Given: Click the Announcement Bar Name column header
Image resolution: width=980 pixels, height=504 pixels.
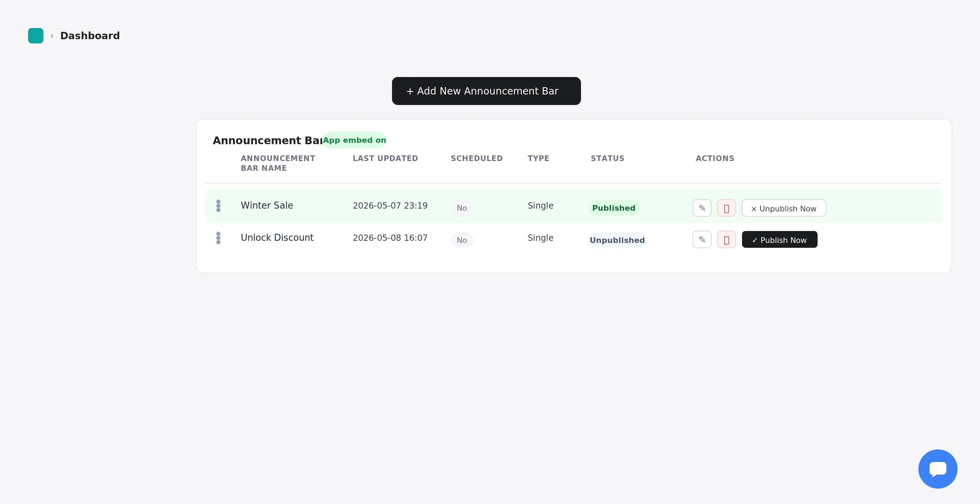Looking at the screenshot, I should click(278, 163).
